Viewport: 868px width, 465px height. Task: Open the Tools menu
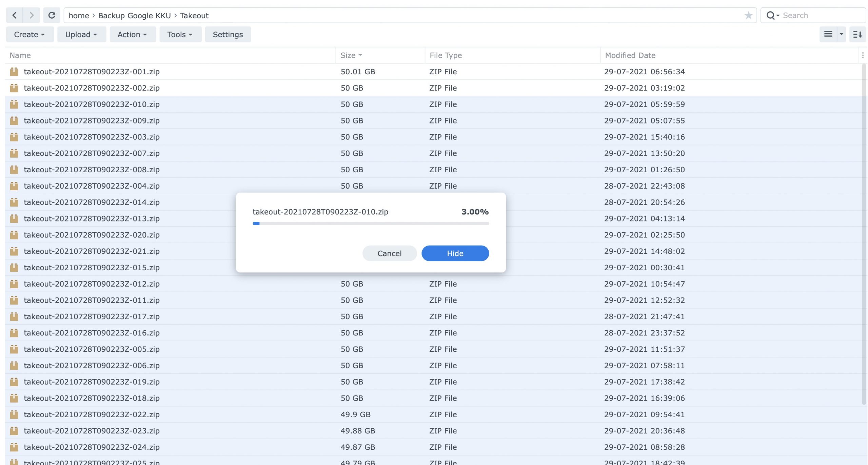coord(180,35)
